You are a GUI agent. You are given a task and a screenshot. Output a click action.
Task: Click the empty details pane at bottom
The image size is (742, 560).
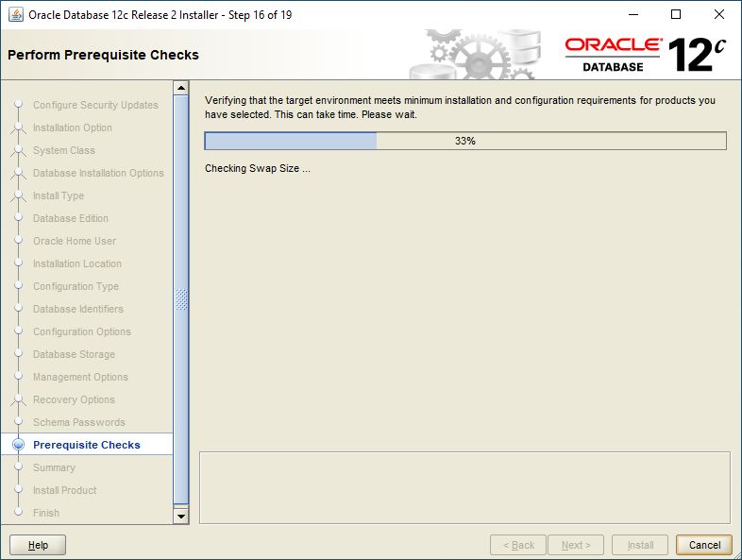point(464,487)
